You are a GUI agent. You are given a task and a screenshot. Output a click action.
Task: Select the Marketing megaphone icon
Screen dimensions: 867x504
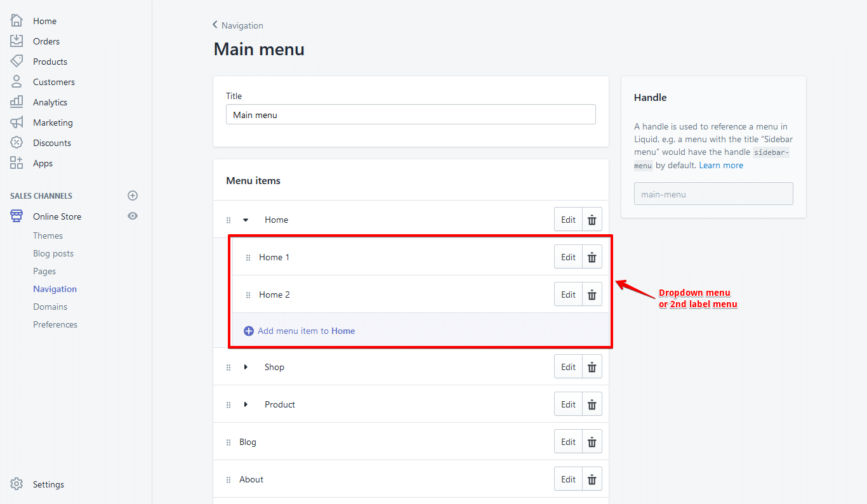[x=17, y=122]
